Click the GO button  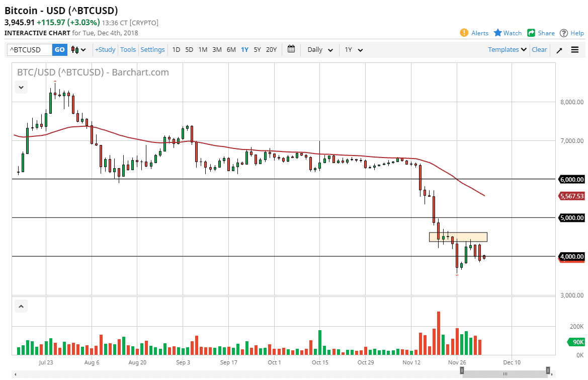(59, 49)
